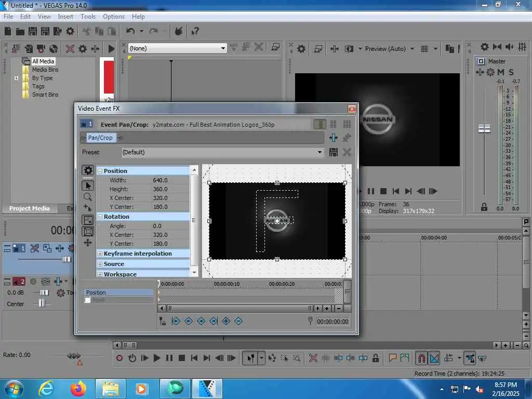The image size is (532, 399).
Task: Expand the Keyframe interpolation section
Action: (x=100, y=254)
